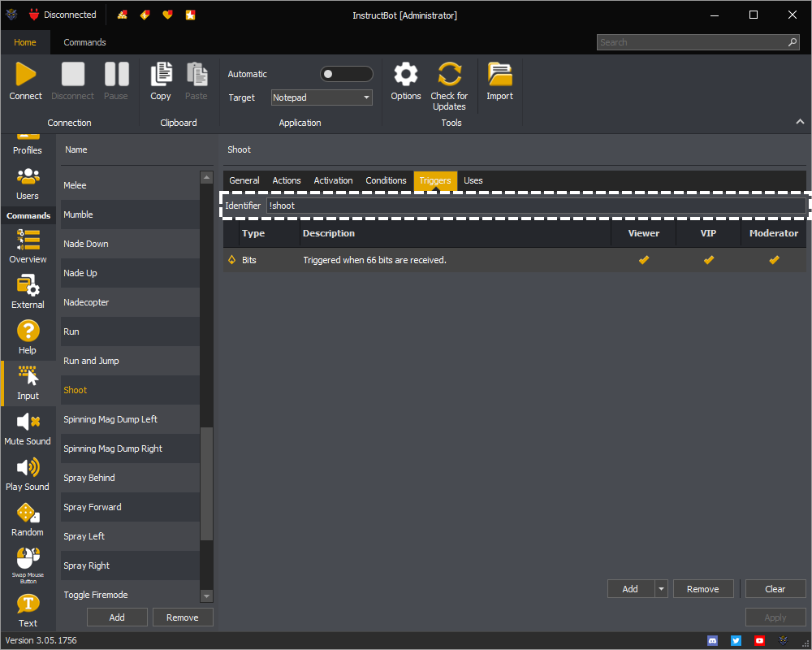Open the Overview commands section
Image resolution: width=812 pixels, height=650 pixels.
[x=28, y=247]
